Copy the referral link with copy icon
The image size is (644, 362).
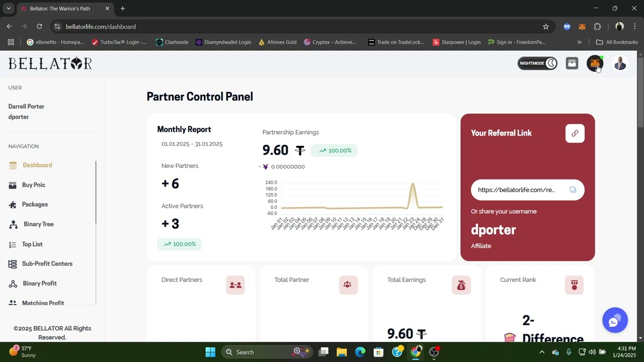(573, 190)
